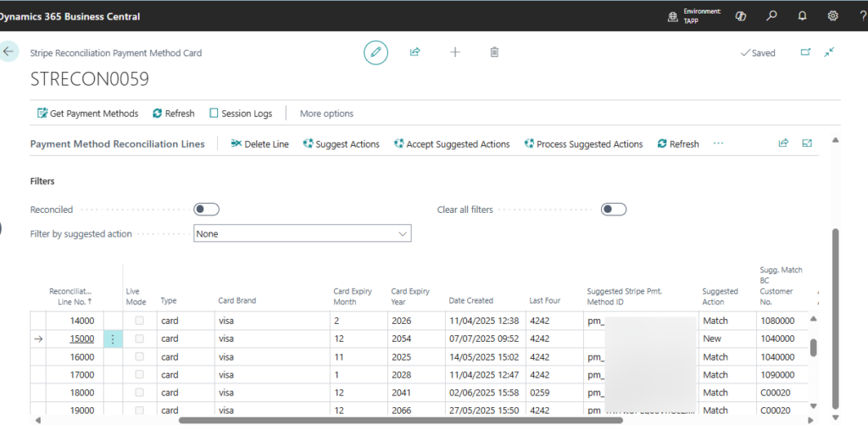The width and height of the screenshot is (868, 425).
Task: Toggle Live Mode checkbox for line 16000
Action: [x=140, y=356]
